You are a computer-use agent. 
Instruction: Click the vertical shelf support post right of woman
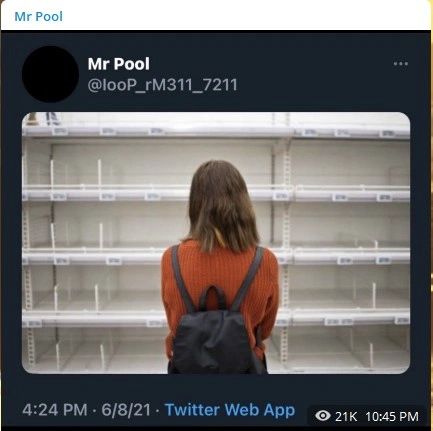tap(285, 253)
